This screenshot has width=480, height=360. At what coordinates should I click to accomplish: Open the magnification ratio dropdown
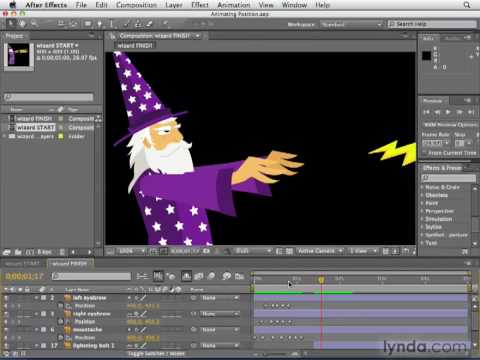tap(131, 251)
